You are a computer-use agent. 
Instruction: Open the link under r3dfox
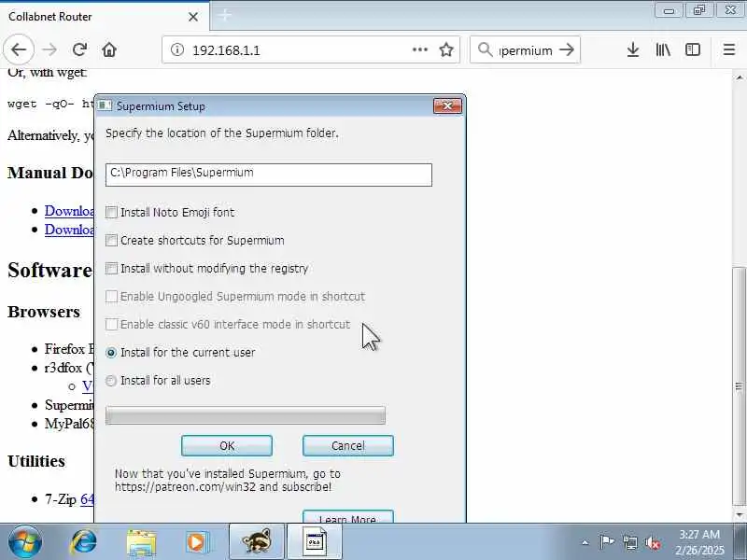pyautogui.click(x=88, y=386)
